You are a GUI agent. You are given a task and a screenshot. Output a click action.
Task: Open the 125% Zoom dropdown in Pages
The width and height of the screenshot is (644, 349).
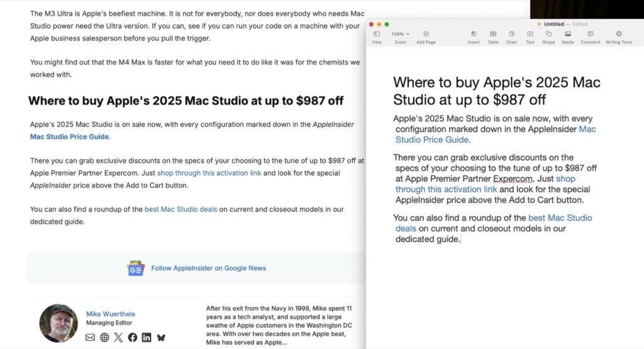400,34
